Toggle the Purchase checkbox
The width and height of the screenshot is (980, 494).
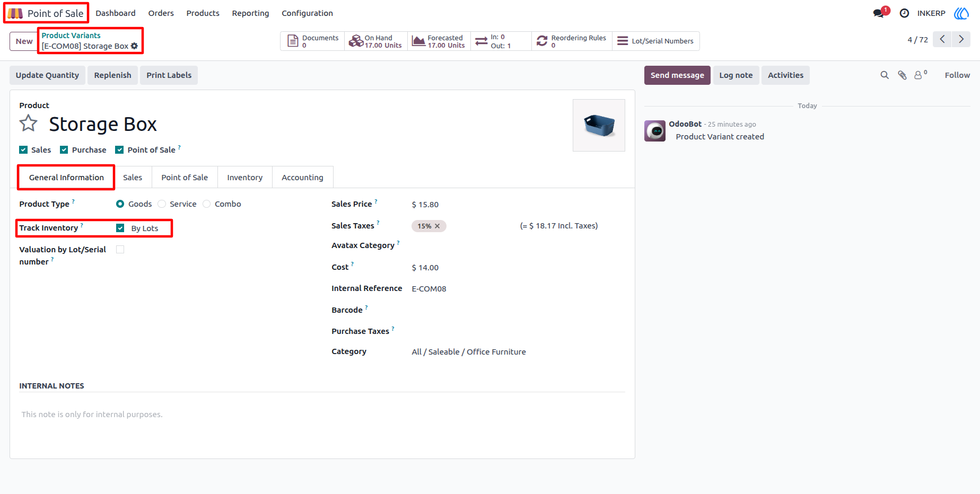tap(64, 150)
